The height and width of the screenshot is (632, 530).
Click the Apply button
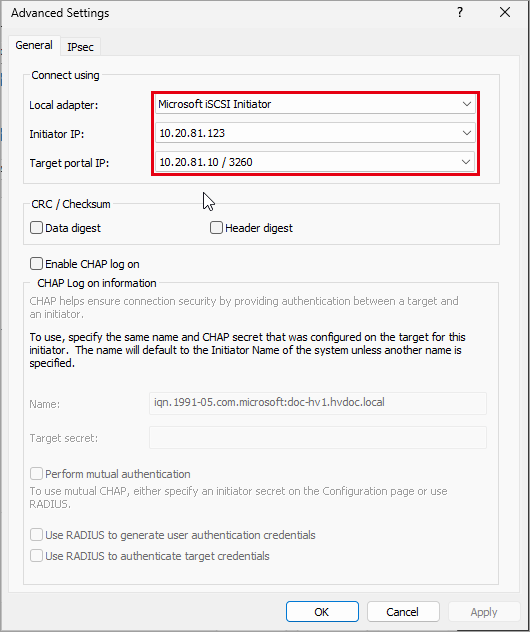484,612
